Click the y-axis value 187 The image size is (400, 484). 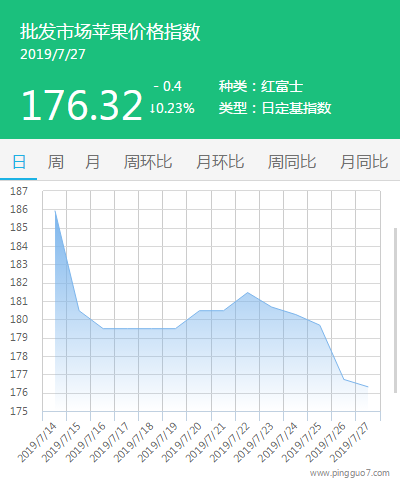tap(19, 191)
